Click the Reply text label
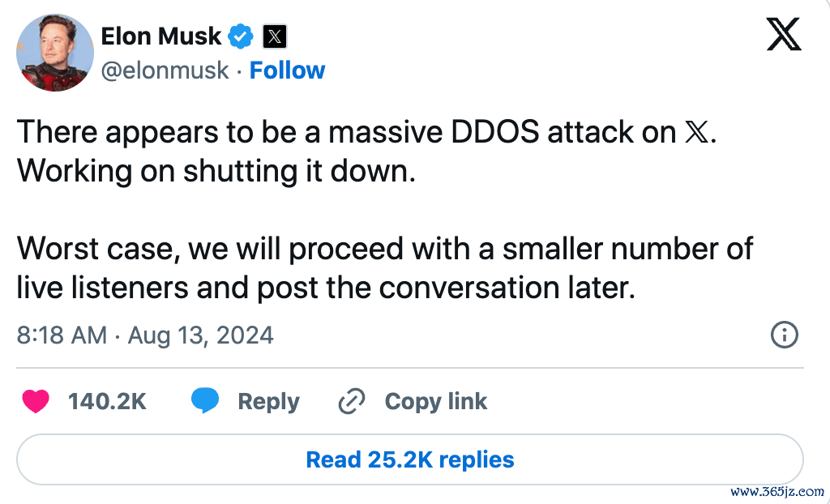Viewport: 830px width, 504px height. pyautogui.click(x=268, y=401)
